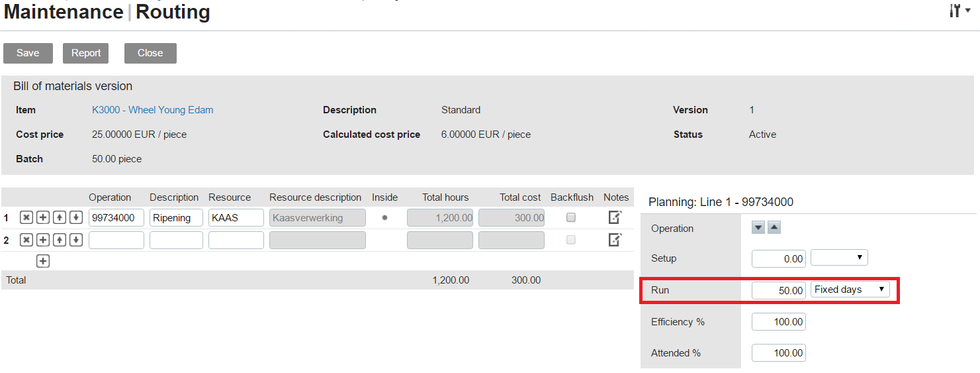
Task: Insert a line using line 1's plus icon
Action: (43, 217)
